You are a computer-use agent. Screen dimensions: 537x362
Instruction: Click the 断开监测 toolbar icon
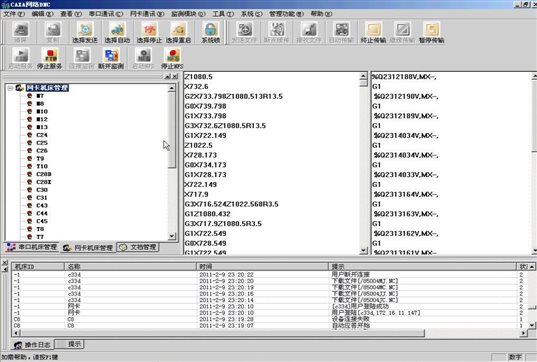(x=111, y=55)
